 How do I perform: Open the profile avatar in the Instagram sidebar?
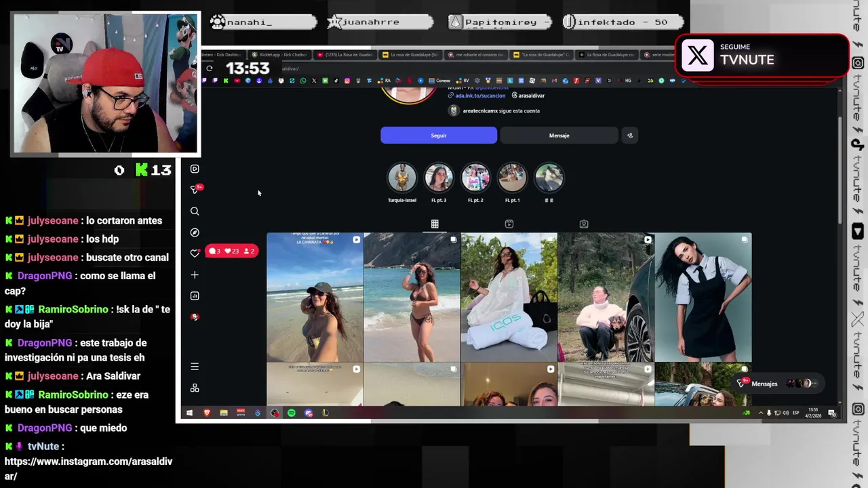click(x=195, y=317)
